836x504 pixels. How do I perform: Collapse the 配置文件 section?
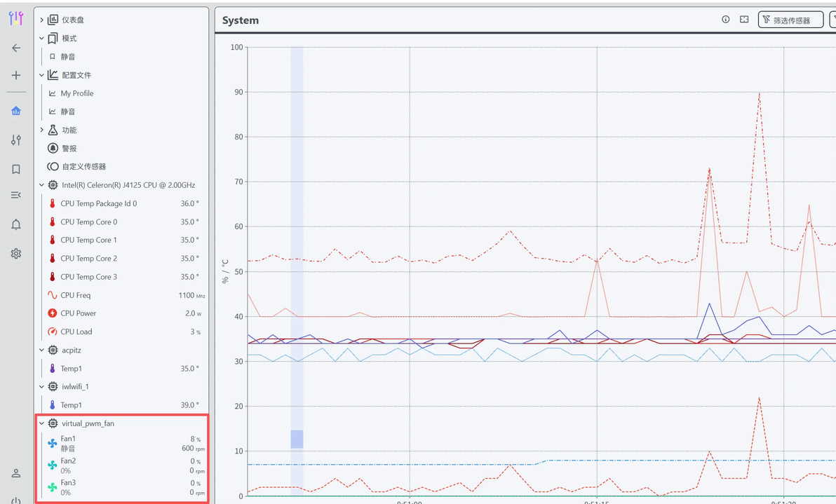[41, 75]
